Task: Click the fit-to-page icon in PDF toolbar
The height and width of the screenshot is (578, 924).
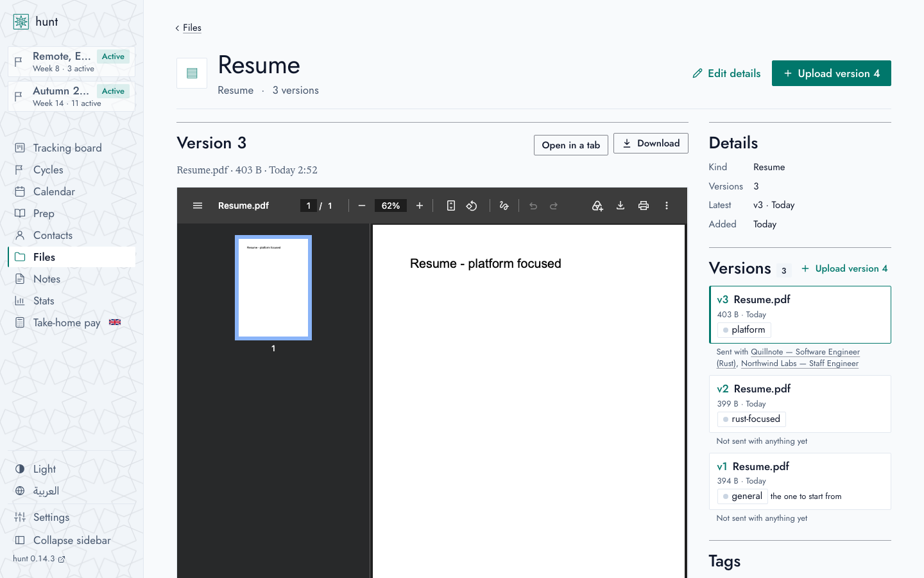Action: pos(451,206)
